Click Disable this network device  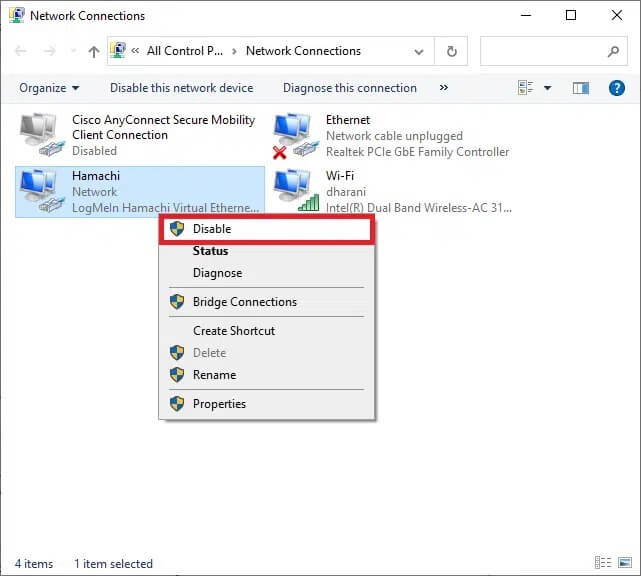point(182,88)
